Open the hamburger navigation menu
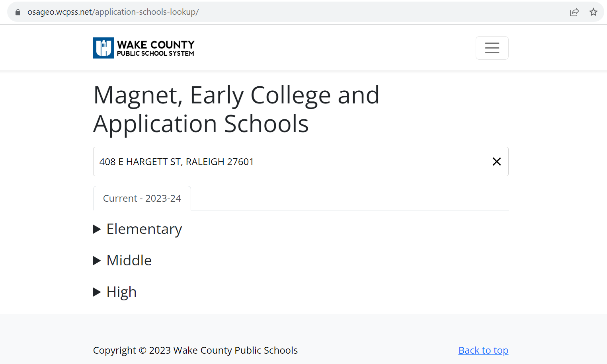 (x=492, y=48)
